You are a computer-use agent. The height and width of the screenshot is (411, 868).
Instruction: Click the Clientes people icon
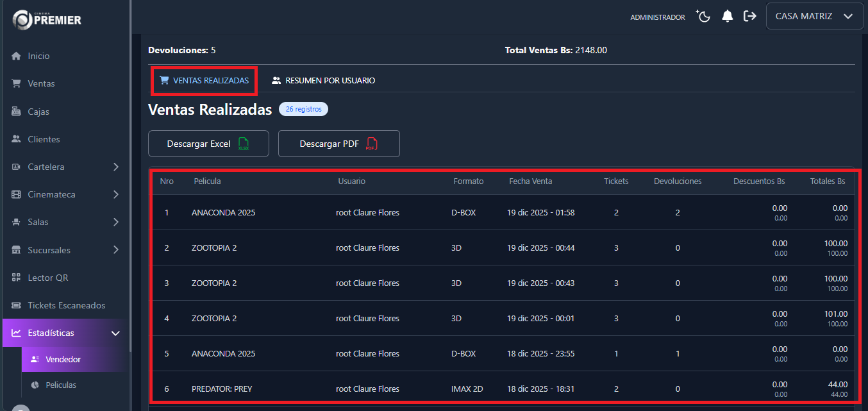pyautogui.click(x=17, y=139)
